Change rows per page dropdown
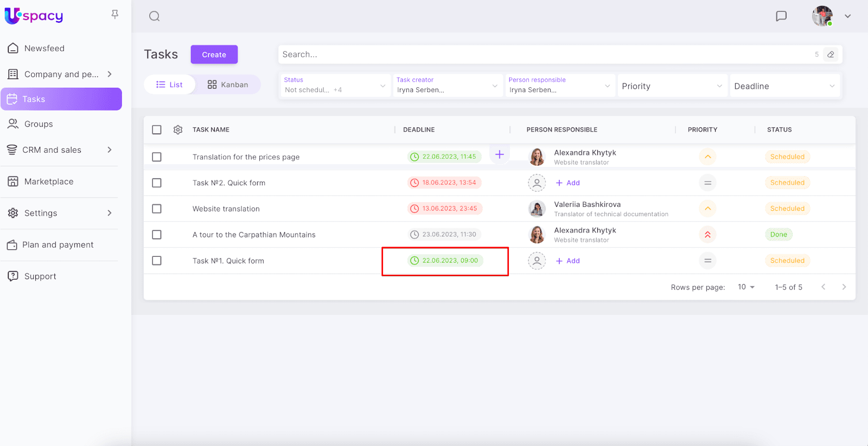 tap(746, 287)
